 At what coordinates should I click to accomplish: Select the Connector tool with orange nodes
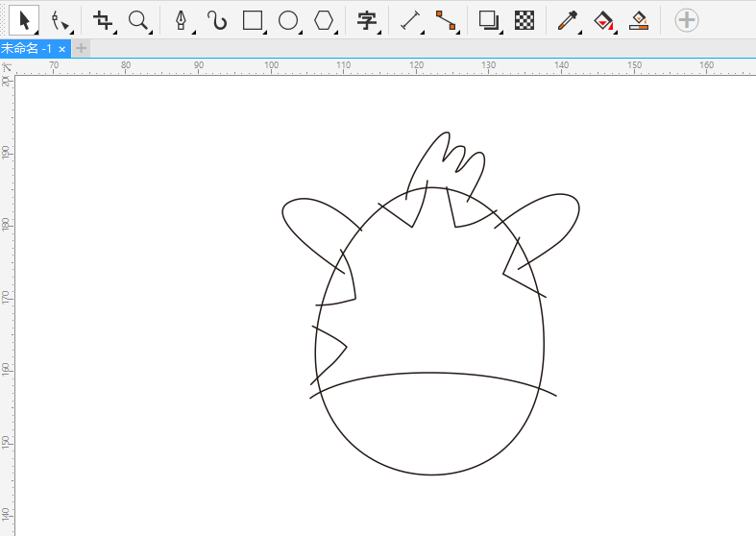click(446, 21)
